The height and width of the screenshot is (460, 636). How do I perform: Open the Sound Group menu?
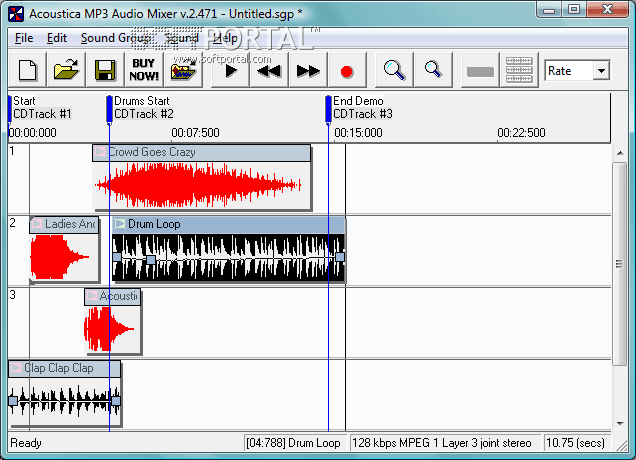pos(116,38)
